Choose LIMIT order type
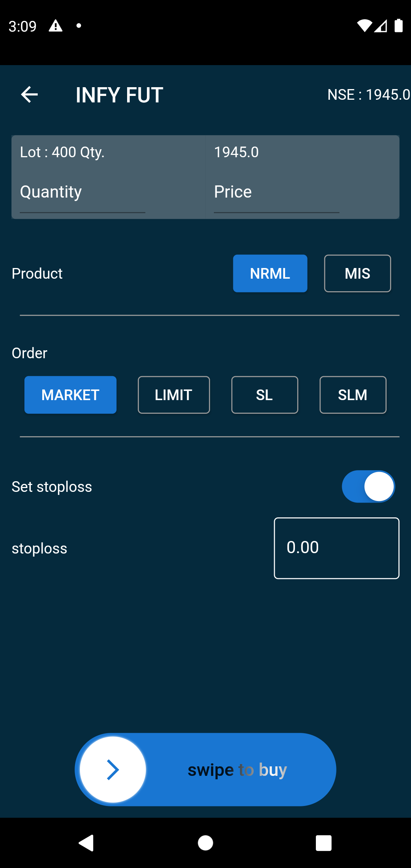The width and height of the screenshot is (411, 868). click(174, 395)
